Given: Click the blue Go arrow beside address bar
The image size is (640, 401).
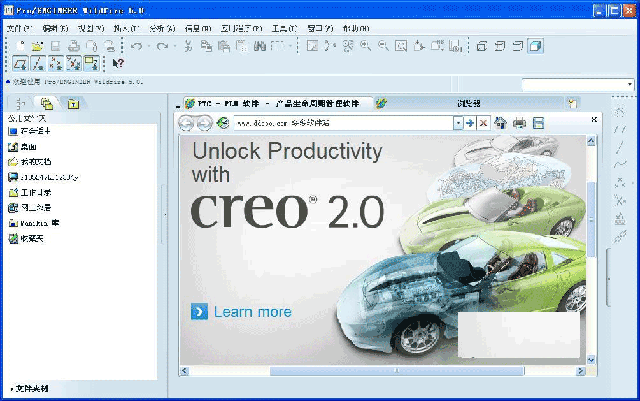Looking at the screenshot, I should pos(470,123).
